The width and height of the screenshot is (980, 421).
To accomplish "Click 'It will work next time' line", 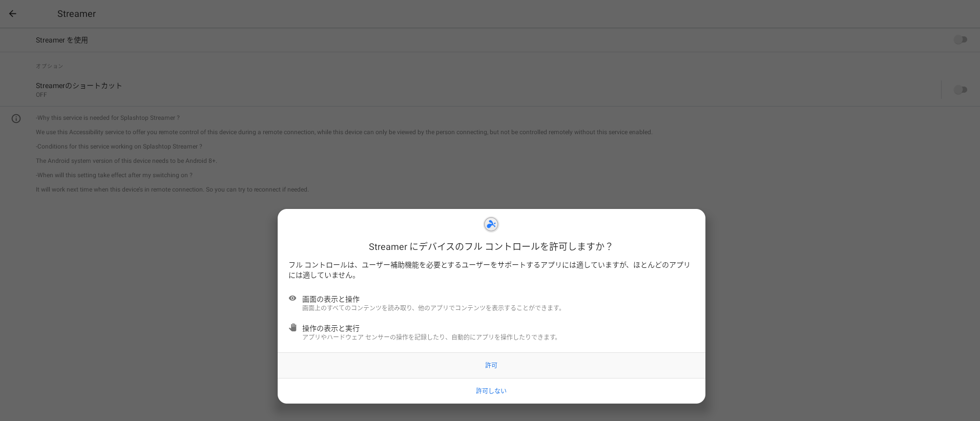I will (x=172, y=190).
